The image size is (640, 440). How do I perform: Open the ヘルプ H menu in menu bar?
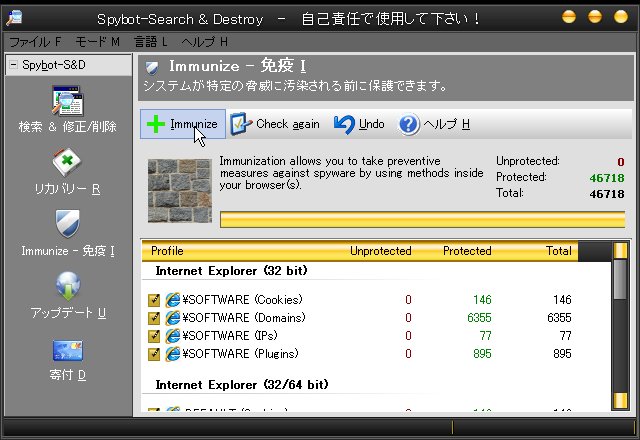click(204, 42)
